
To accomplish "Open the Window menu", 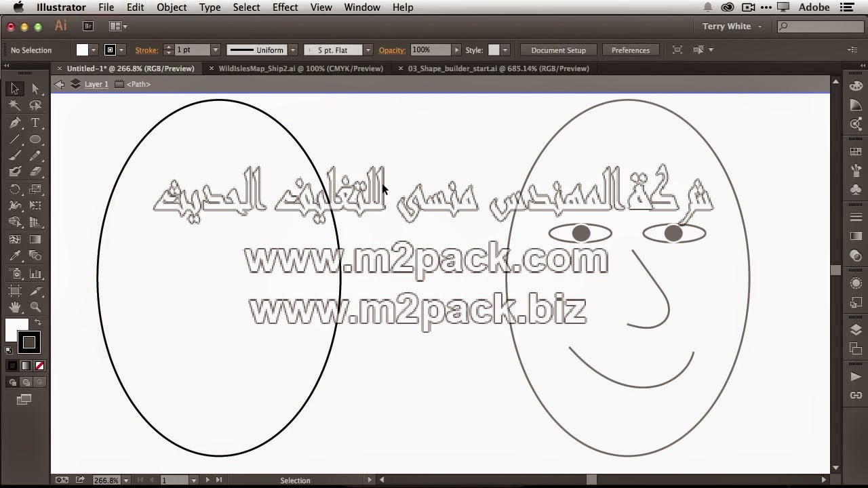I will pos(361,7).
